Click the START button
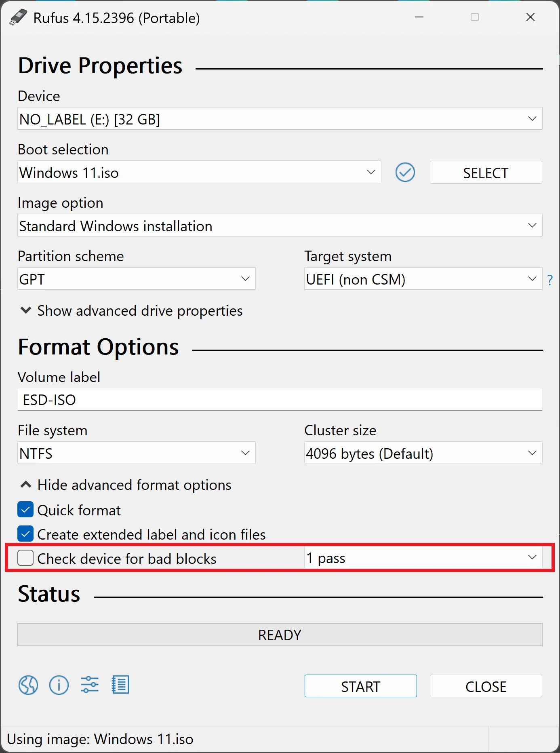 [360, 686]
